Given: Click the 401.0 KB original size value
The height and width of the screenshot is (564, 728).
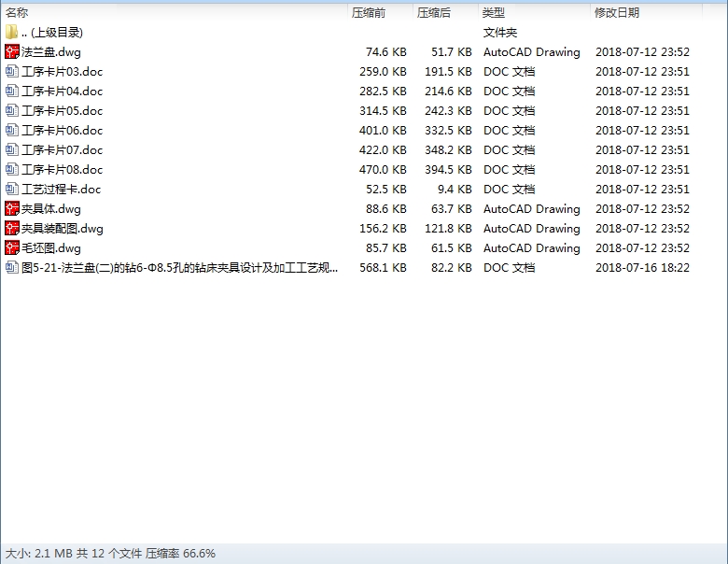Looking at the screenshot, I should pyautogui.click(x=383, y=130).
